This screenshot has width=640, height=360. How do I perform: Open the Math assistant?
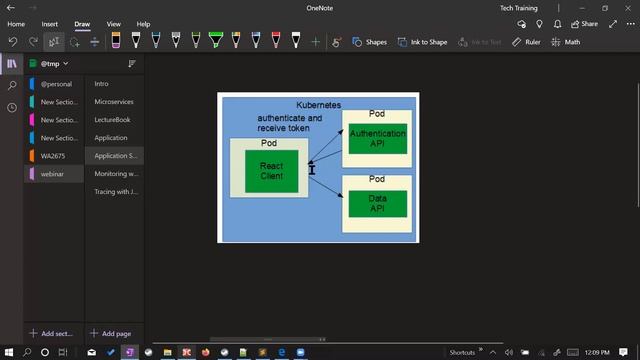[565, 42]
